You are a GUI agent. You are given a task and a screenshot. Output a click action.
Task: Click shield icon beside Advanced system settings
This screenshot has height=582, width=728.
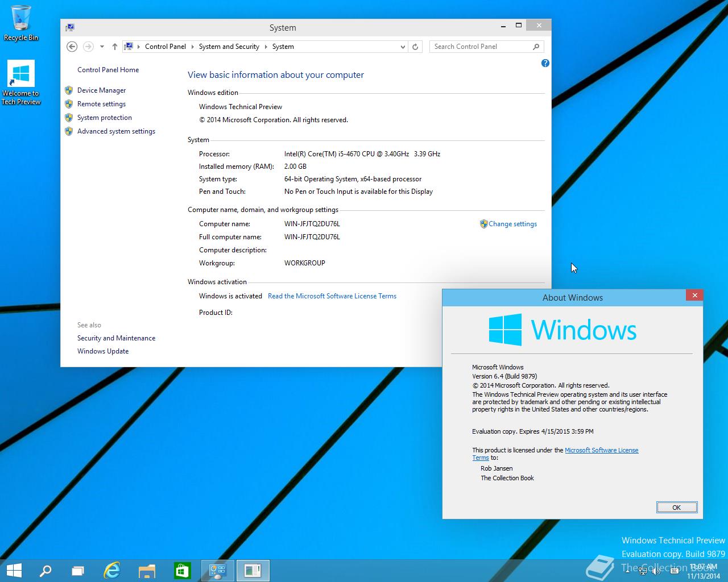point(69,131)
